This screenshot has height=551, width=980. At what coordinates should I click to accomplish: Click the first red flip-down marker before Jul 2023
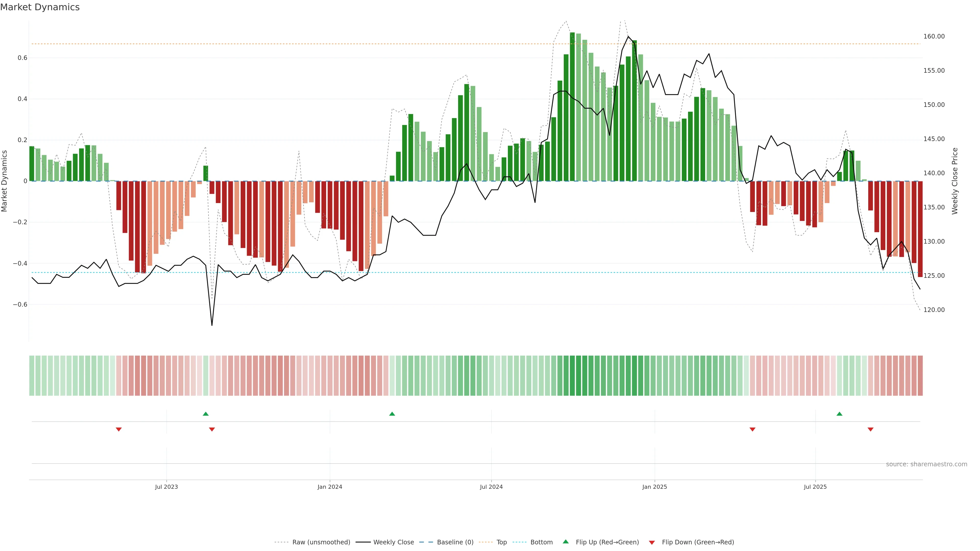coord(119,429)
